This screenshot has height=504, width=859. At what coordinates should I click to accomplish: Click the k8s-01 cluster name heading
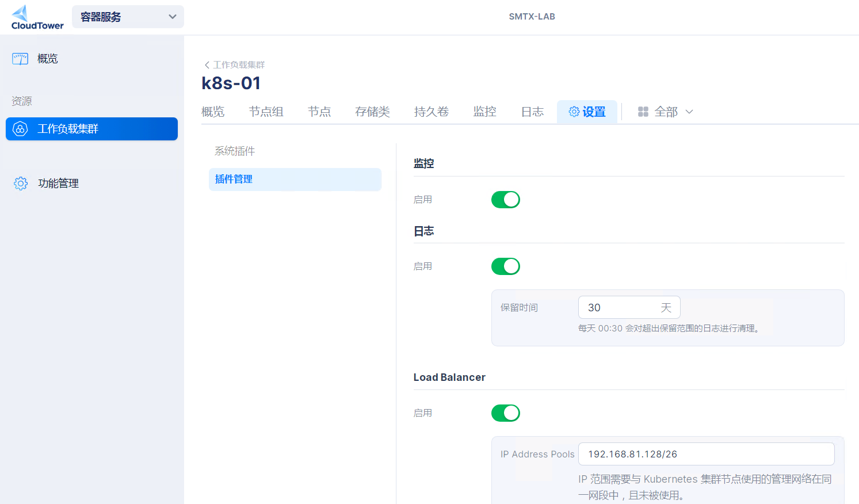[x=231, y=83]
